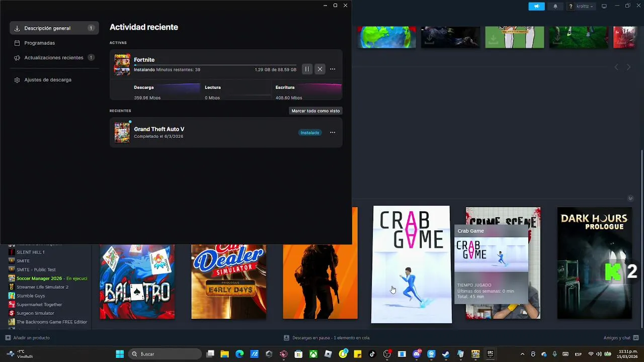The width and height of the screenshot is (644, 362).
Task: Expand the krolttz account dropdown
Action: (x=585, y=6)
